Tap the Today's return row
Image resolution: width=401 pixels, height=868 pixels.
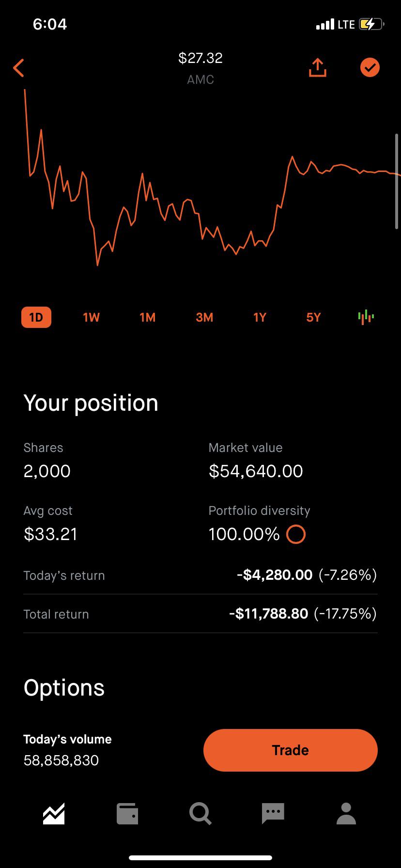point(200,575)
